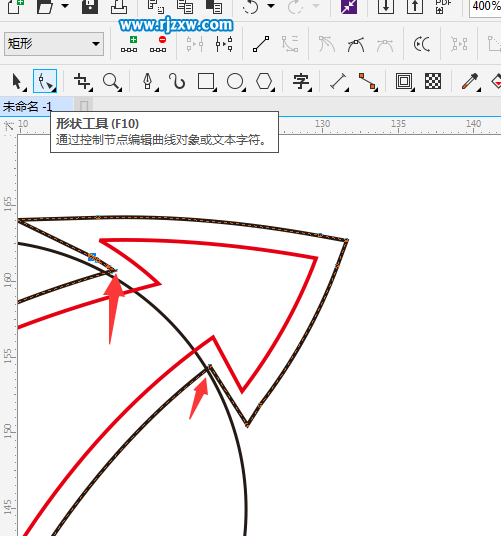Screen dimensions: 501x536
Task: Click the Add nodes icon
Action: [x=129, y=44]
